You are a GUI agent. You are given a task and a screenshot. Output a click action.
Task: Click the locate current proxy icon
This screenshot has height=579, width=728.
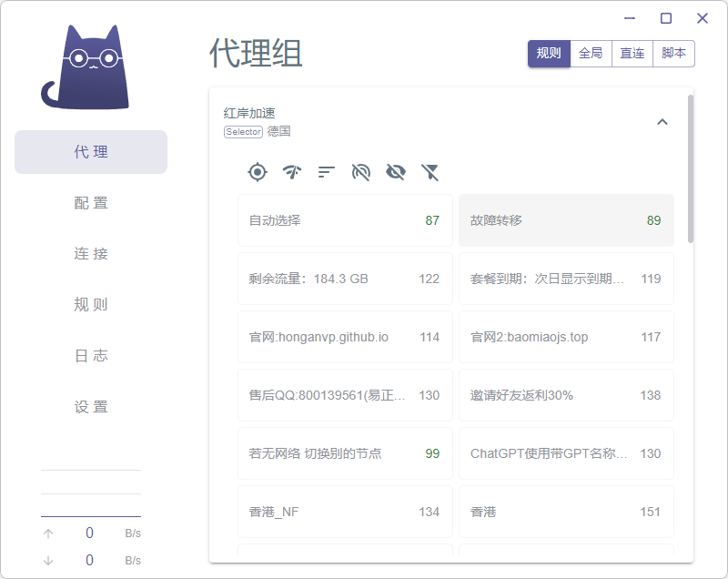click(x=258, y=171)
